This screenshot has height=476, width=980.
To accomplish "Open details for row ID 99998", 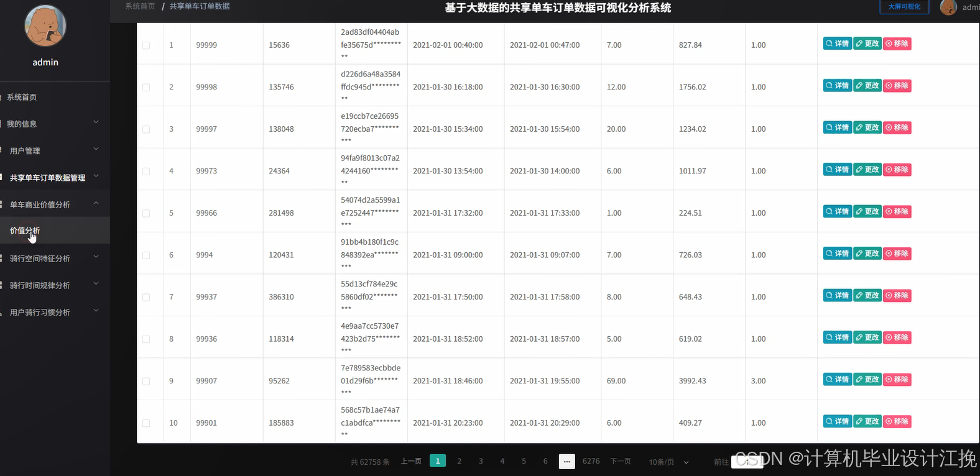I will 837,86.
